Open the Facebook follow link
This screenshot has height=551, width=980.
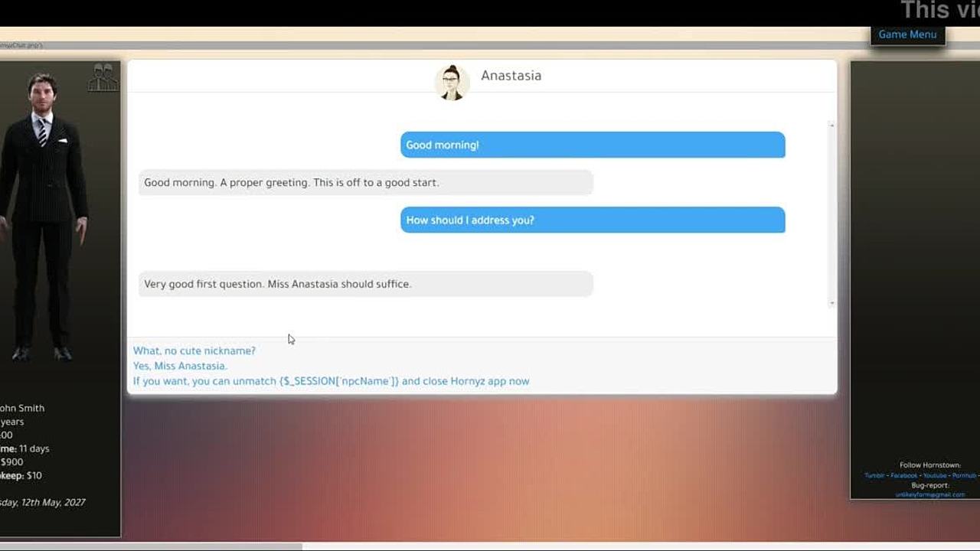click(x=903, y=475)
